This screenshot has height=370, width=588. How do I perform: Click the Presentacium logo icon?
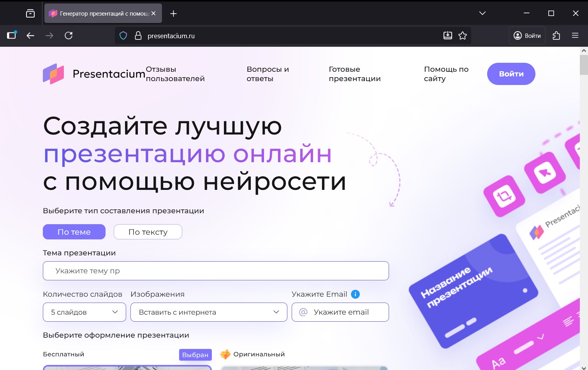coord(54,74)
